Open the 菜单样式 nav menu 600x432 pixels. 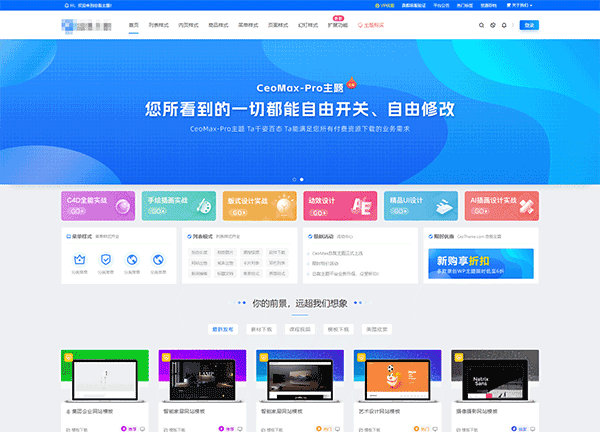248,25
